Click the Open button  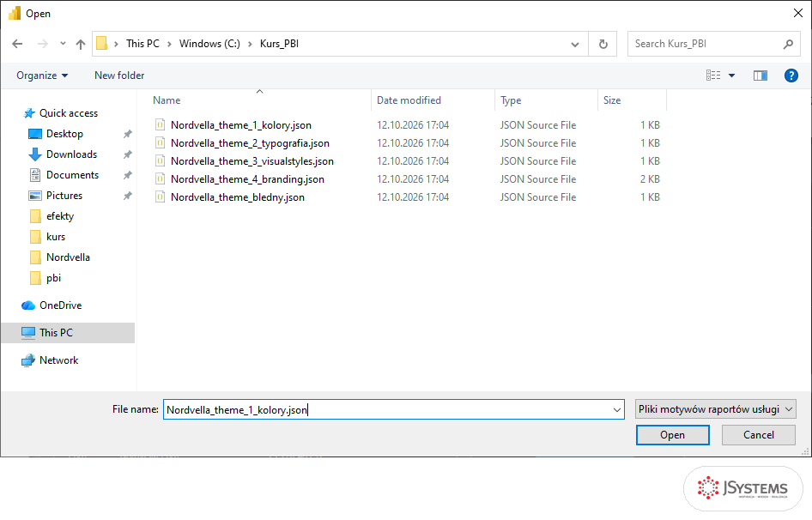(x=672, y=436)
